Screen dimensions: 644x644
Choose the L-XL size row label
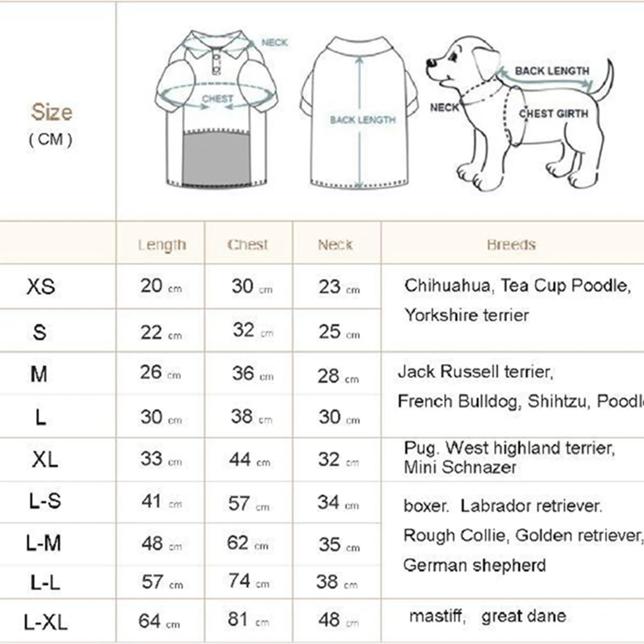[x=45, y=622]
